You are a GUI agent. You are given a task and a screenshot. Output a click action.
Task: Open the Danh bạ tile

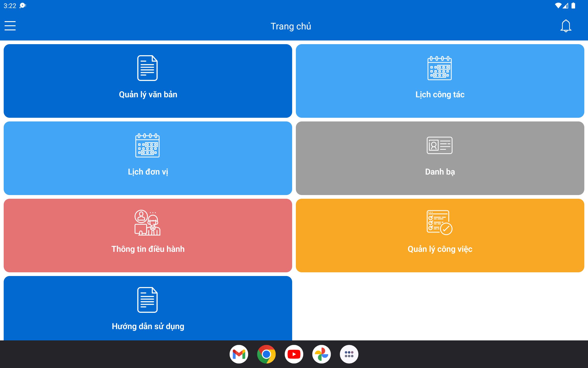click(x=440, y=158)
